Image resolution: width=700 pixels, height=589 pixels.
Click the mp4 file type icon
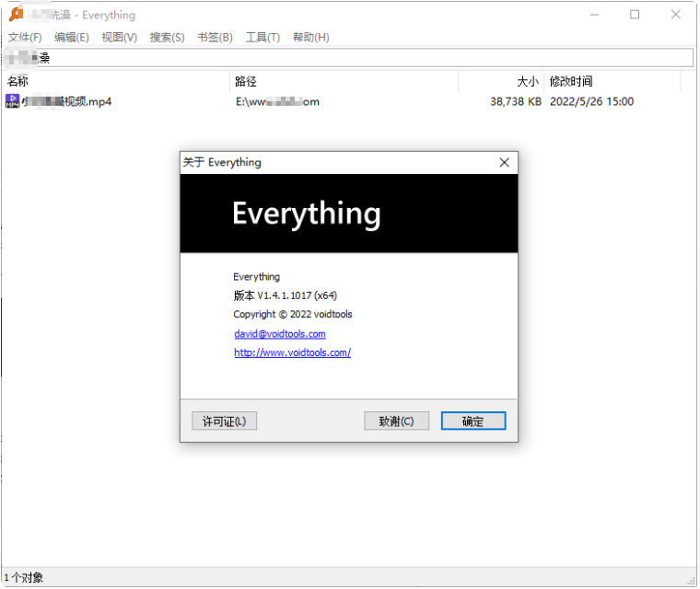[13, 101]
